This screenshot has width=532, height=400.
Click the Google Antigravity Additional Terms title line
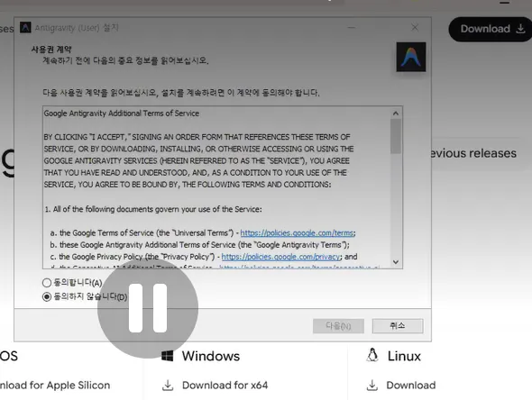(122, 114)
